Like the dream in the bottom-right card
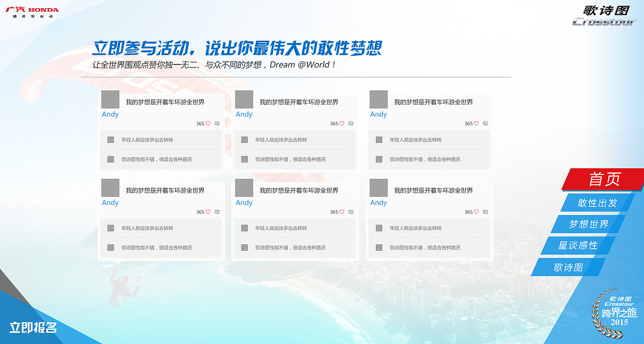The height and width of the screenshot is (344, 644). click(476, 212)
